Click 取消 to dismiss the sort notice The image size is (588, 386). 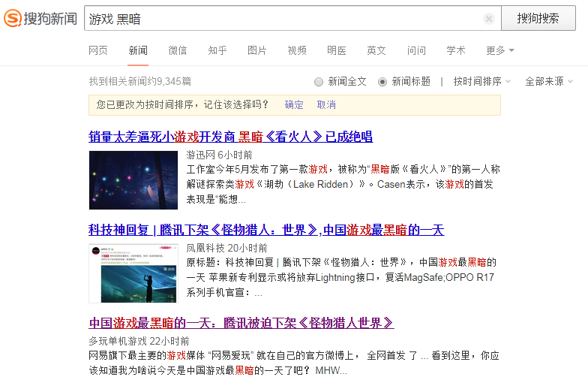coord(326,105)
